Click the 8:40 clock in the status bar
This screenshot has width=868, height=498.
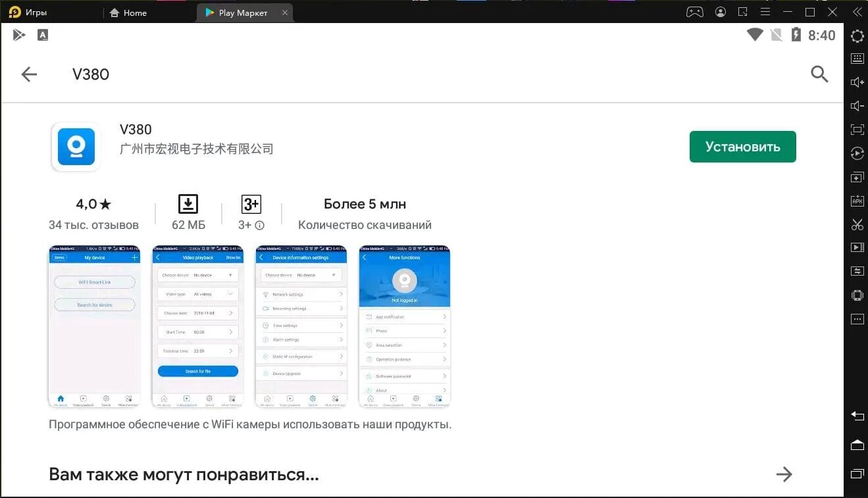[821, 35]
